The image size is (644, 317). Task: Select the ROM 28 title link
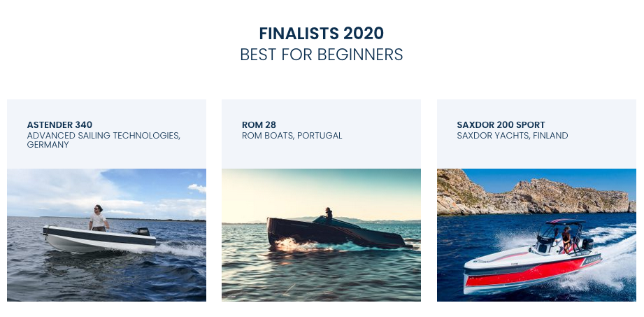259,125
